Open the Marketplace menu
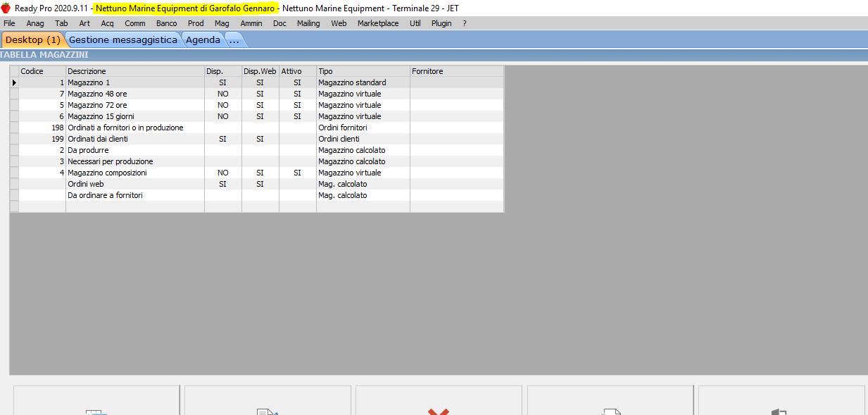868x415 pixels. 378,23
